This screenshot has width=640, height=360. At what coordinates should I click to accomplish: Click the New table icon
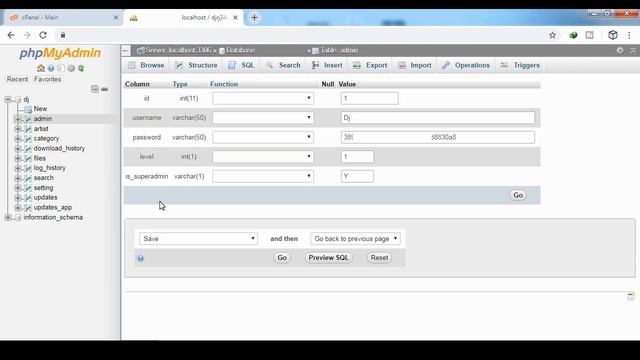click(x=28, y=109)
